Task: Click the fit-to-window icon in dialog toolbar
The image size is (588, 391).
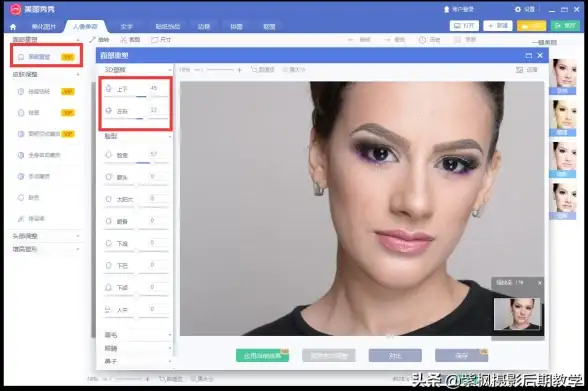Action: pyautogui.click(x=255, y=70)
